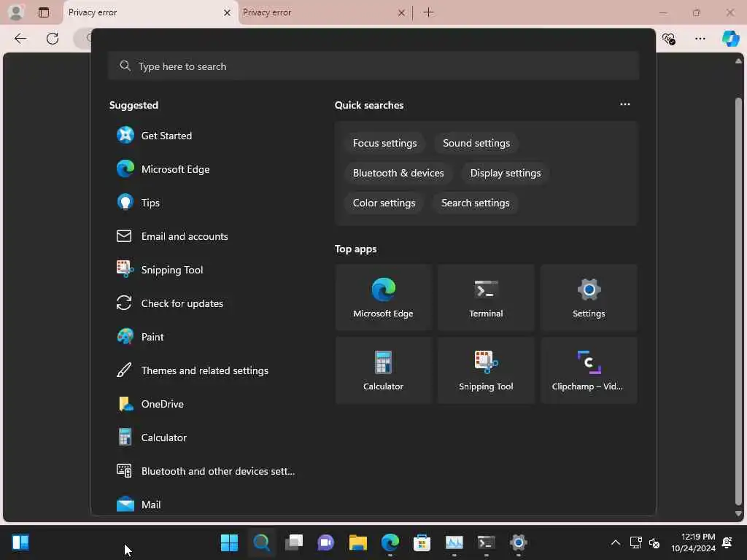Open the Settings gear on the taskbar
Screen dimensions: 747x560
(x=519, y=542)
